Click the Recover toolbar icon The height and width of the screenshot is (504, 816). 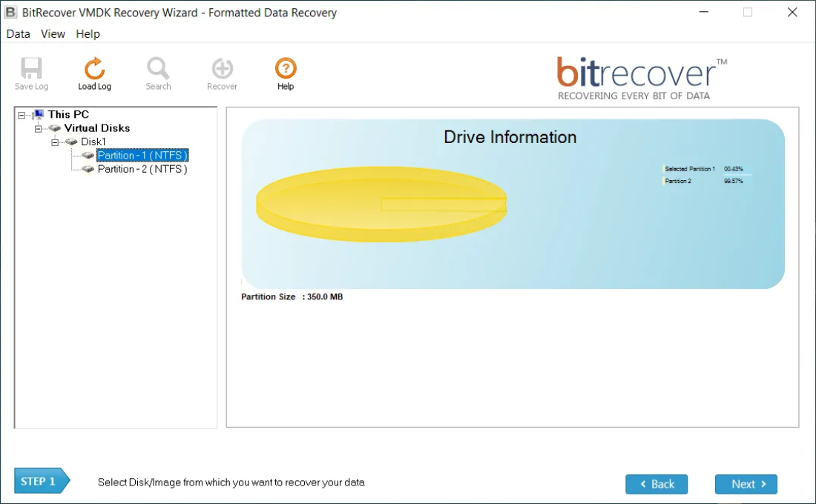(x=222, y=67)
